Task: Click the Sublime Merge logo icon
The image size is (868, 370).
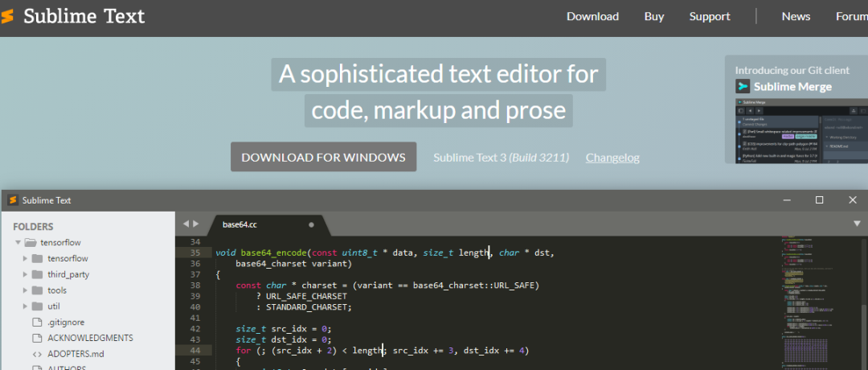Action: click(x=743, y=86)
